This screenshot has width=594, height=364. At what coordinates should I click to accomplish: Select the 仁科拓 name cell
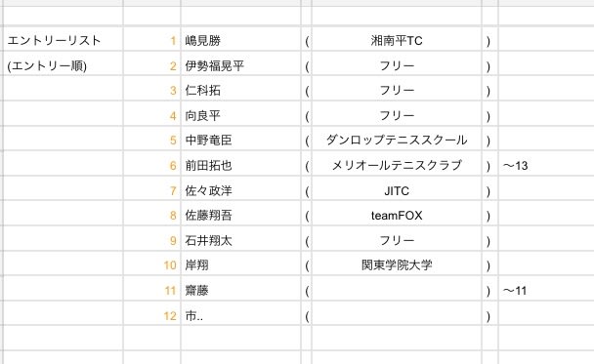coord(241,90)
